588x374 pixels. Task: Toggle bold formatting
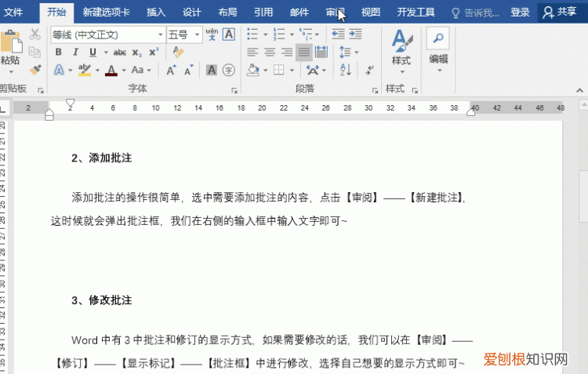59,53
